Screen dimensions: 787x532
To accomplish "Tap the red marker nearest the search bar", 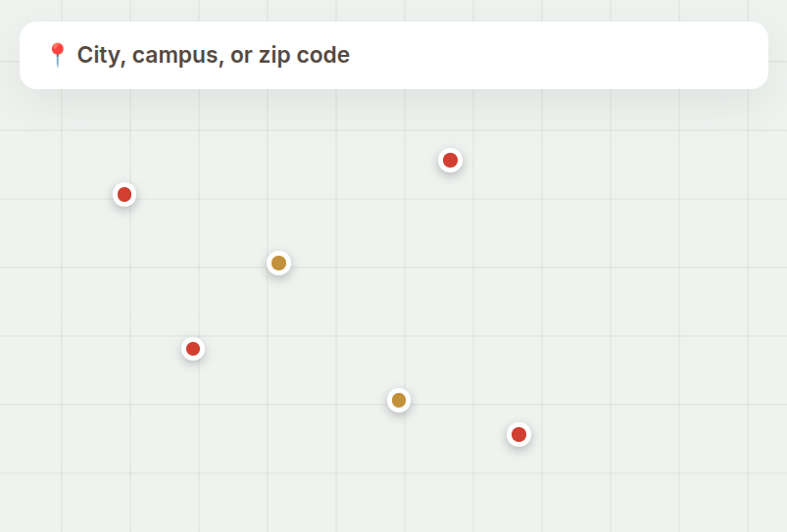I will click(450, 161).
